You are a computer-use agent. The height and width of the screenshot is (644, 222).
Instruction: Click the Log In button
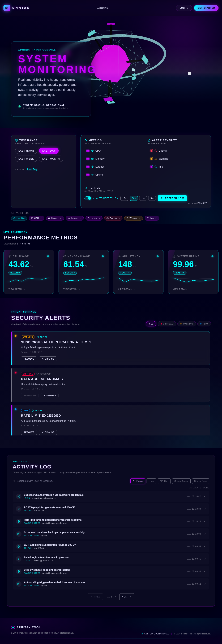tap(184, 8)
